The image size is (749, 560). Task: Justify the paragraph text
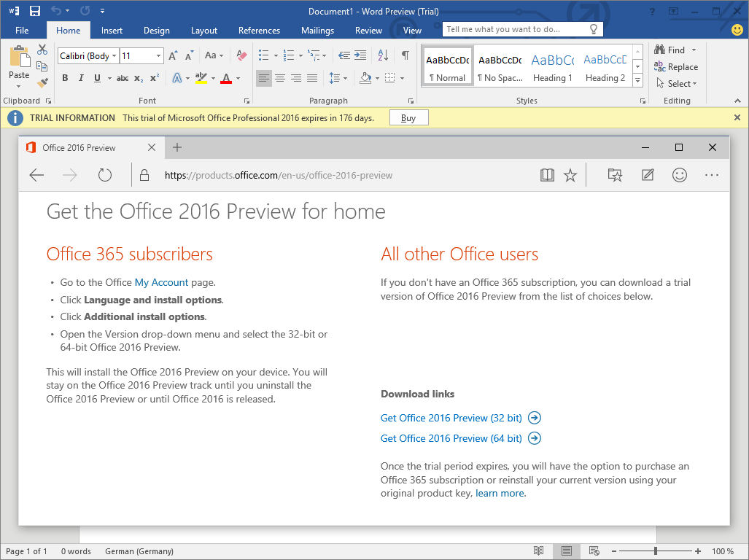(312, 78)
